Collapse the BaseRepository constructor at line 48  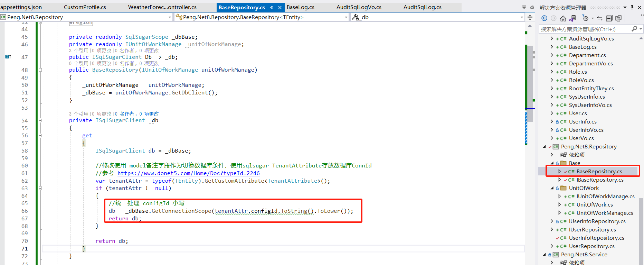[40, 70]
